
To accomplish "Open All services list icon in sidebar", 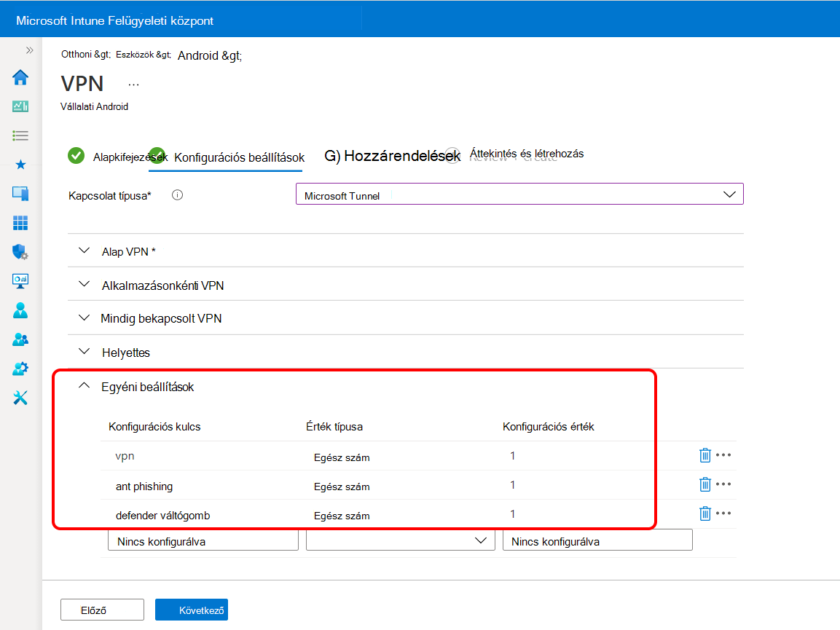I will pyautogui.click(x=20, y=135).
